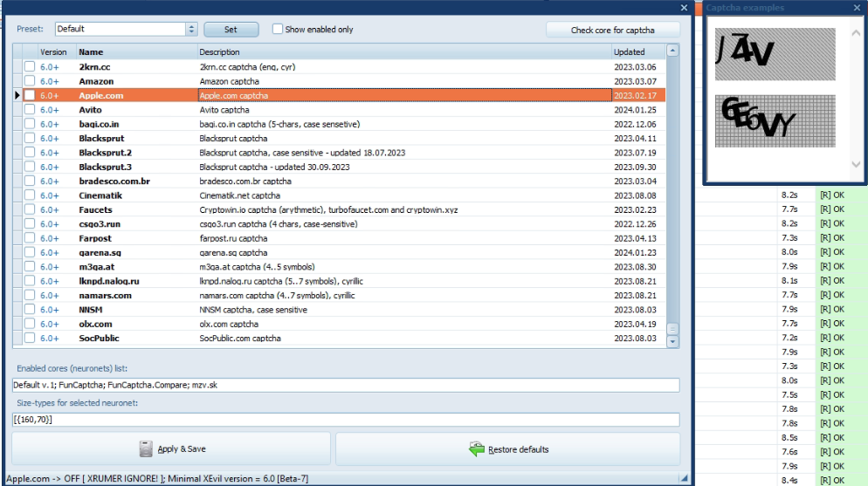
Task: Click the green arrow Restore defaults icon
Action: coord(476,448)
